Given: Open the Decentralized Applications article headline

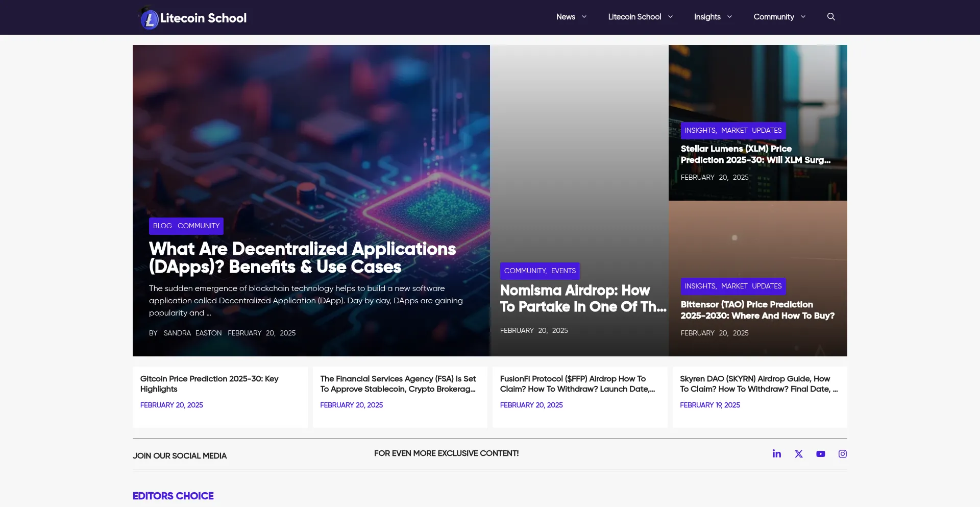Looking at the screenshot, I should tap(302, 258).
